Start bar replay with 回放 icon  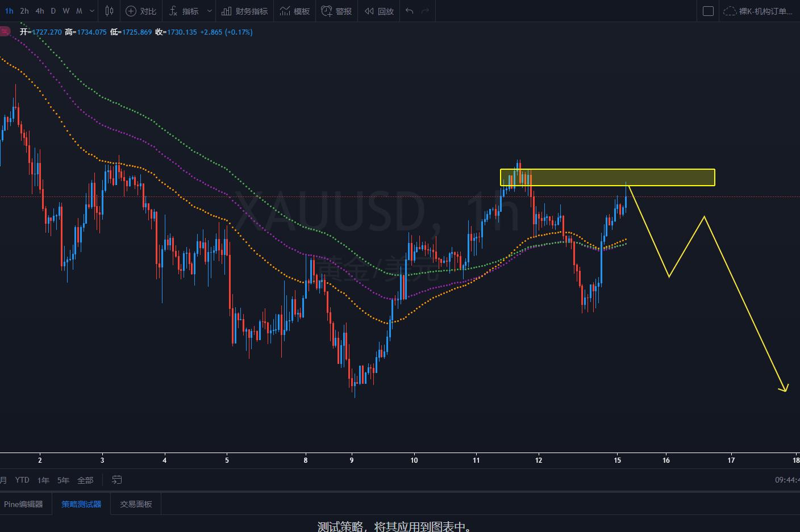point(369,11)
